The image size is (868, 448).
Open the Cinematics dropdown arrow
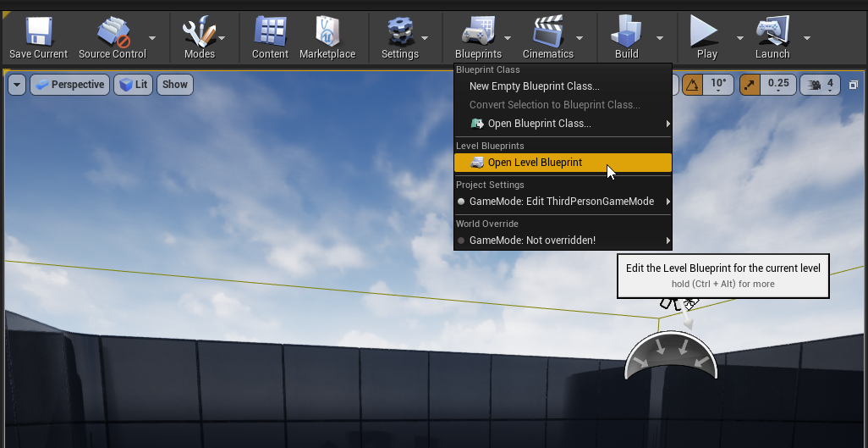580,38
